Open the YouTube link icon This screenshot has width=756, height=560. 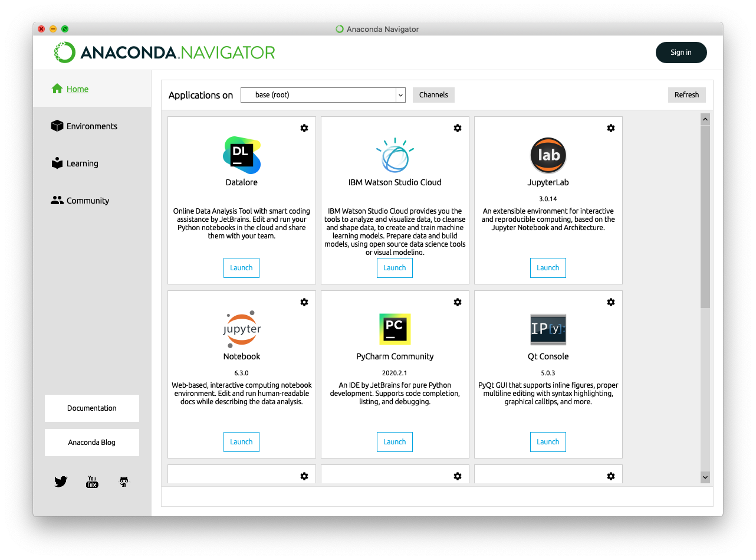tap(92, 482)
